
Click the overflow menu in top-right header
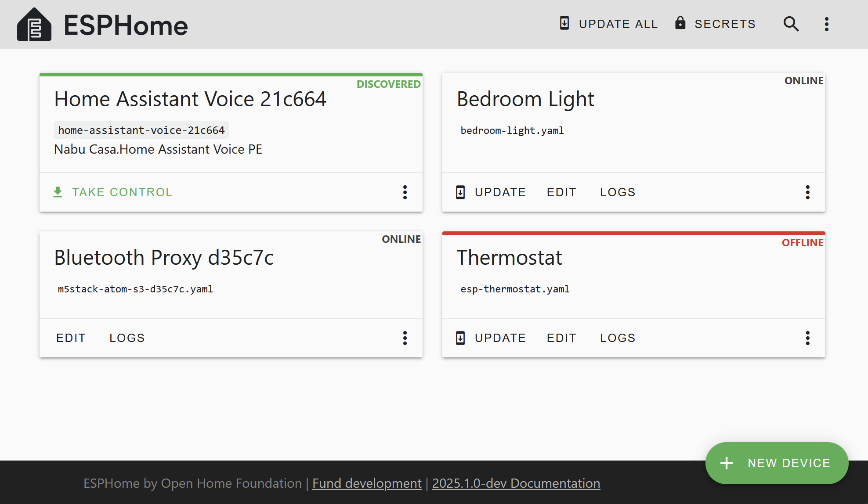tap(827, 25)
